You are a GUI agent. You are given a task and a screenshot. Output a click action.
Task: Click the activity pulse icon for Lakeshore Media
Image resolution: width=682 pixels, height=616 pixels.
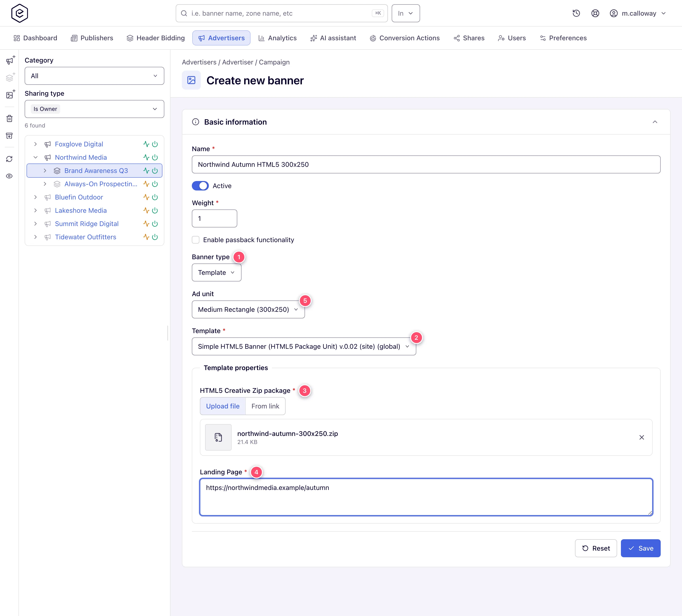tap(146, 211)
